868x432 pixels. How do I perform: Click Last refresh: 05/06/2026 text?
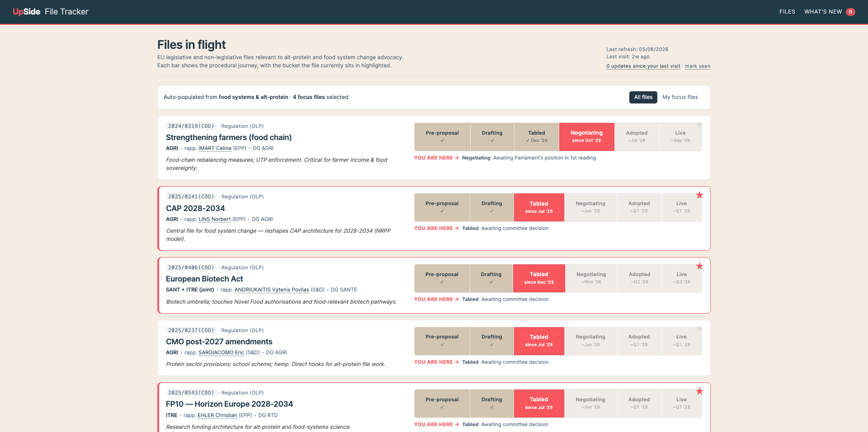click(637, 49)
